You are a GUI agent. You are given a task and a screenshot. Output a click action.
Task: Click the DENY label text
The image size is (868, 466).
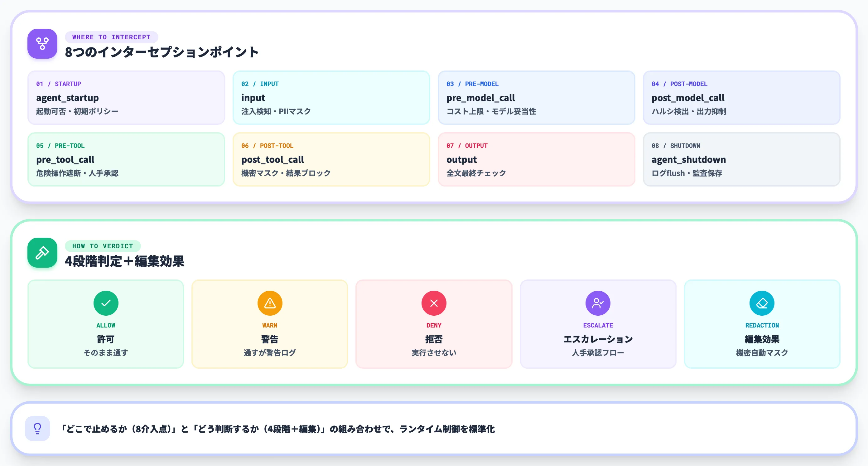(434, 325)
